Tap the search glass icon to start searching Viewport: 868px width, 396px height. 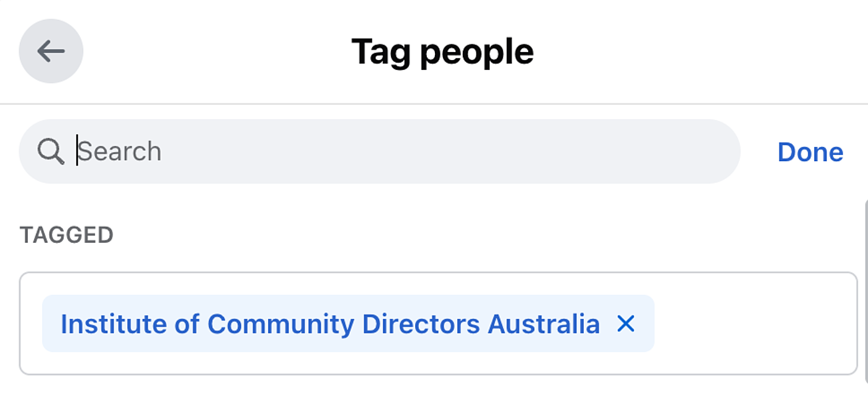point(52,151)
